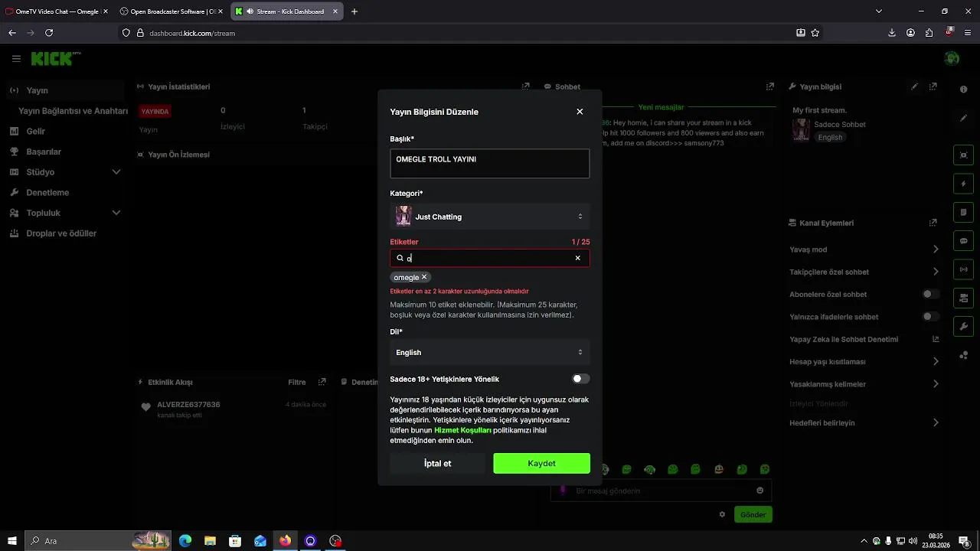Screen dimensions: 980x551
Task: Open the Kick hamburger menu
Action: click(x=16, y=58)
